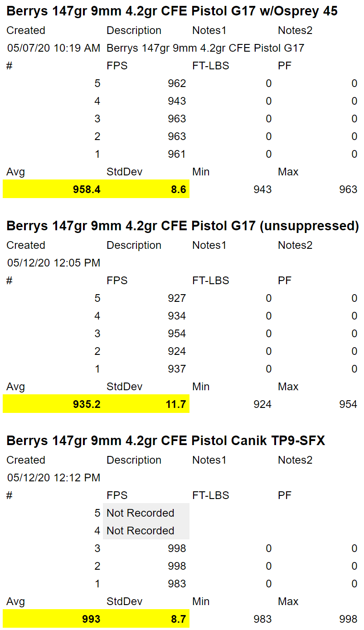Click the highlighted 958.4 average cell
364x630 pixels.
tap(87, 189)
